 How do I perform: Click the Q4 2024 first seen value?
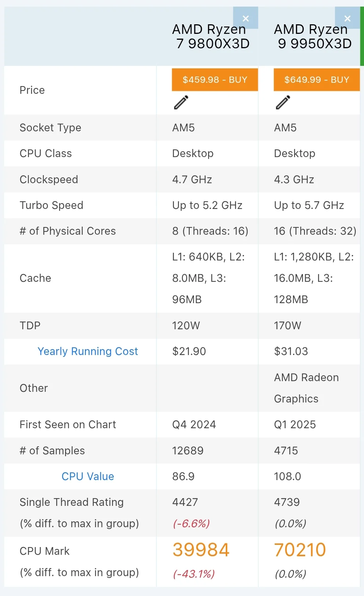pos(194,425)
